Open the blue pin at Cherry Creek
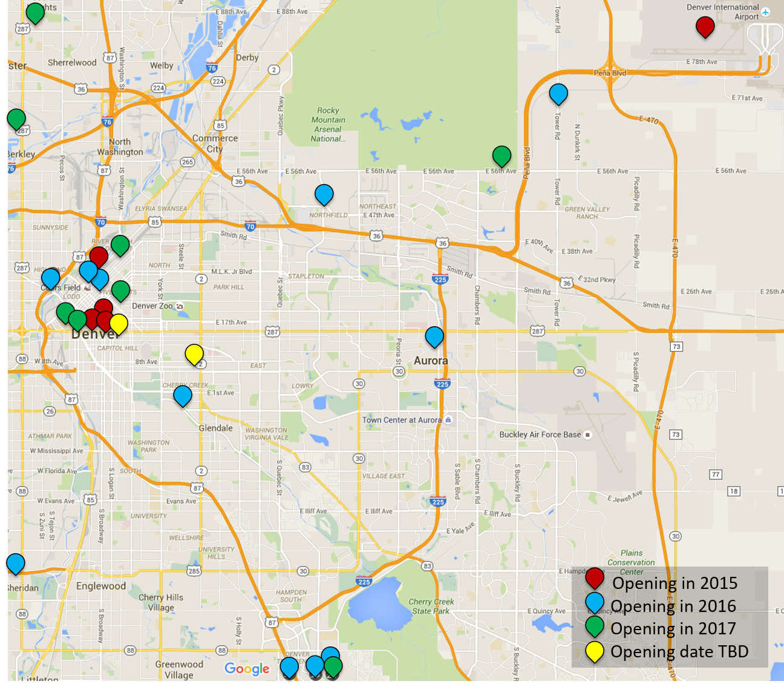This screenshot has height=687, width=784. click(182, 395)
